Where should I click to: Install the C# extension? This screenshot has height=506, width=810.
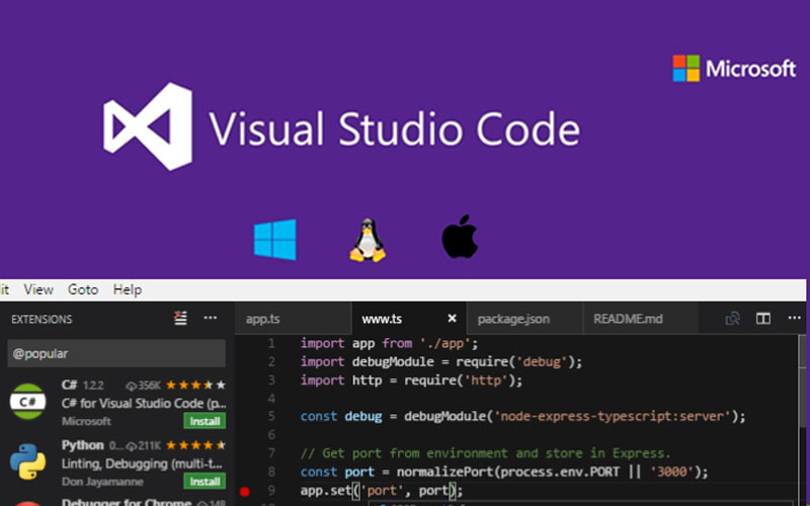(205, 421)
